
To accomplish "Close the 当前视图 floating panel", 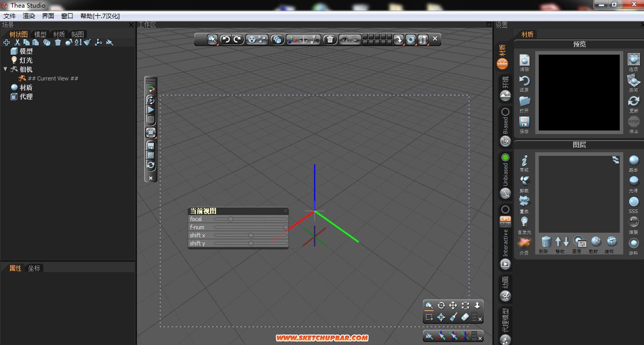I will [x=285, y=211].
